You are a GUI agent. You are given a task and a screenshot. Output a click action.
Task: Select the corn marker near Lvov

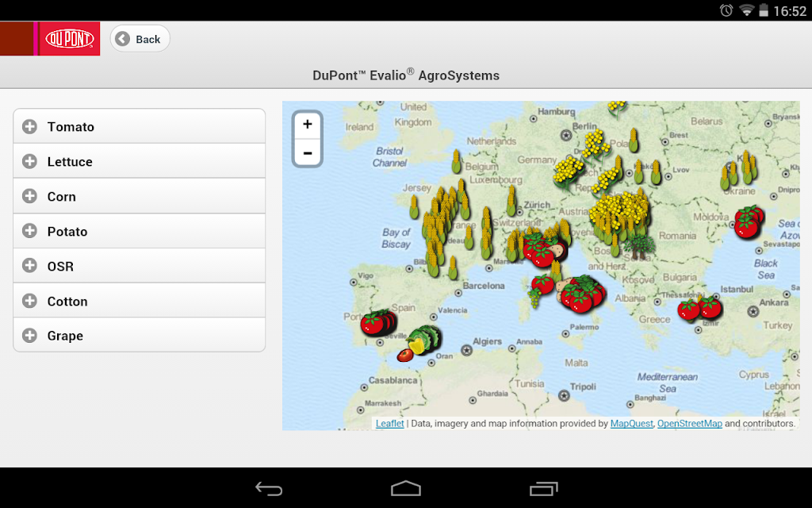point(656,172)
